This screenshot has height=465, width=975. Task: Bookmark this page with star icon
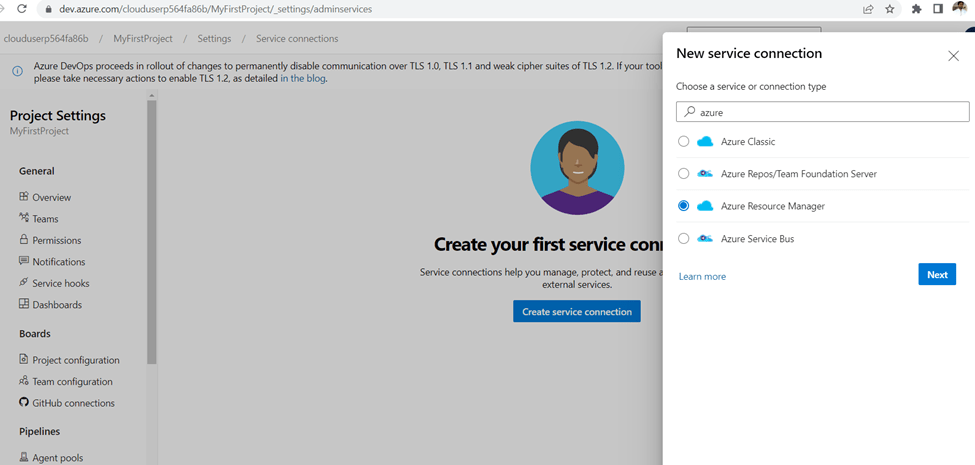pos(890,9)
